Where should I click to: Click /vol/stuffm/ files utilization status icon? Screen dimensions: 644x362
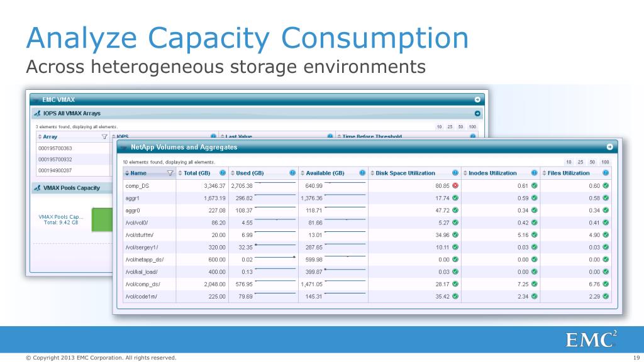(x=606, y=235)
